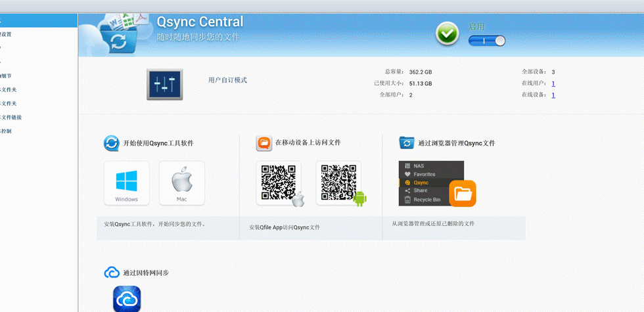This screenshot has height=312, width=644.
Task: Toggle the 启用 enable switch
Action: click(x=487, y=41)
